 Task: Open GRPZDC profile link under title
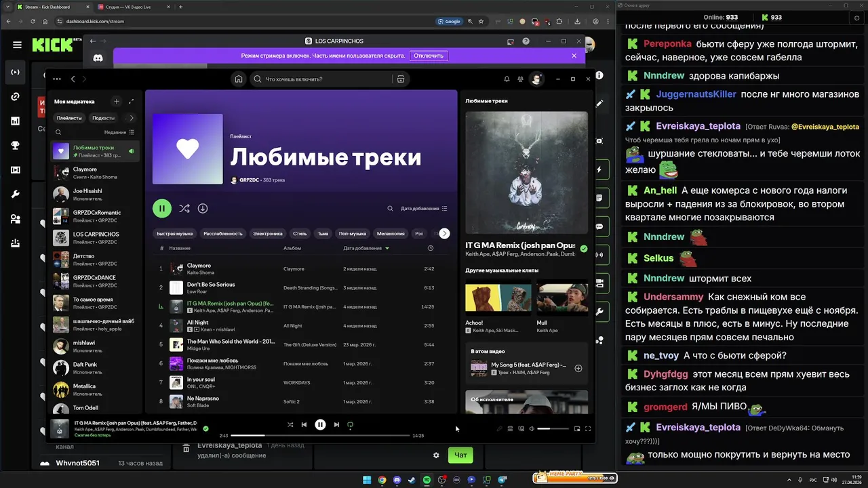point(250,180)
